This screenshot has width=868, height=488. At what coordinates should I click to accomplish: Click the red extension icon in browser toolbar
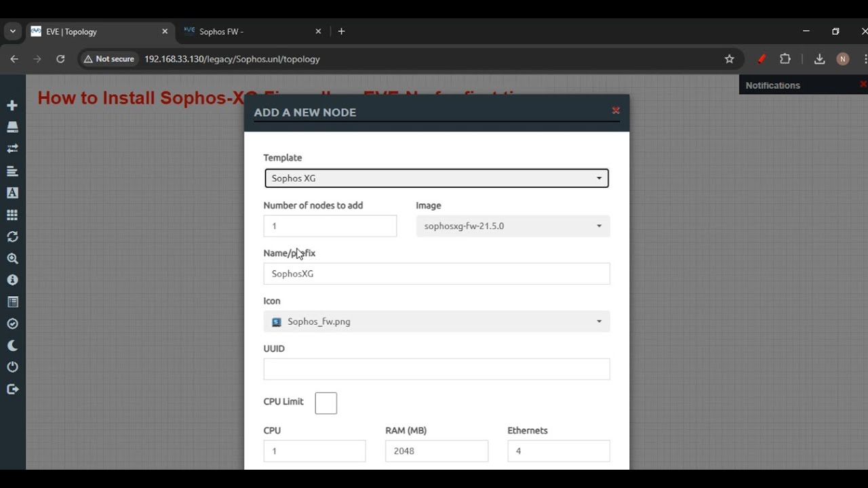coord(762,59)
